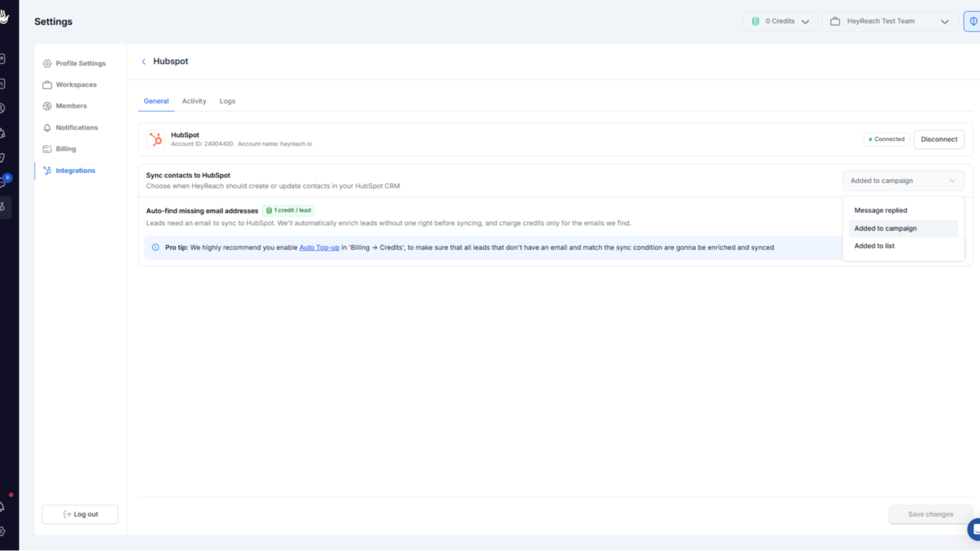
Task: Click the Auto-find missing email addresses heading
Action: (202, 211)
